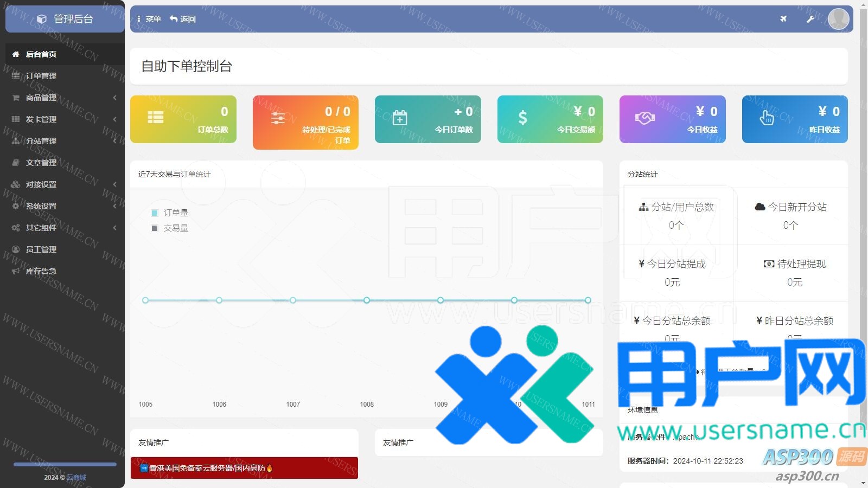Click the wrench settings icon in header

pyautogui.click(x=810, y=19)
